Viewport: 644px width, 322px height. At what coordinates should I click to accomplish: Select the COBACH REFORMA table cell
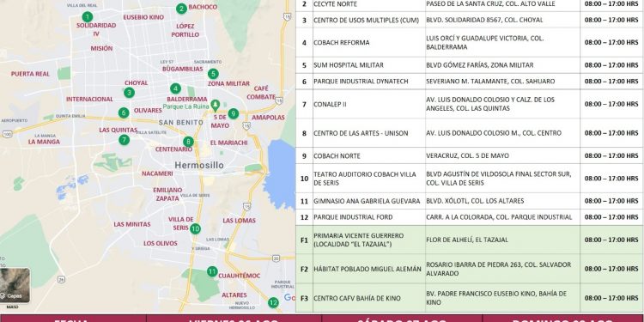pos(369,42)
